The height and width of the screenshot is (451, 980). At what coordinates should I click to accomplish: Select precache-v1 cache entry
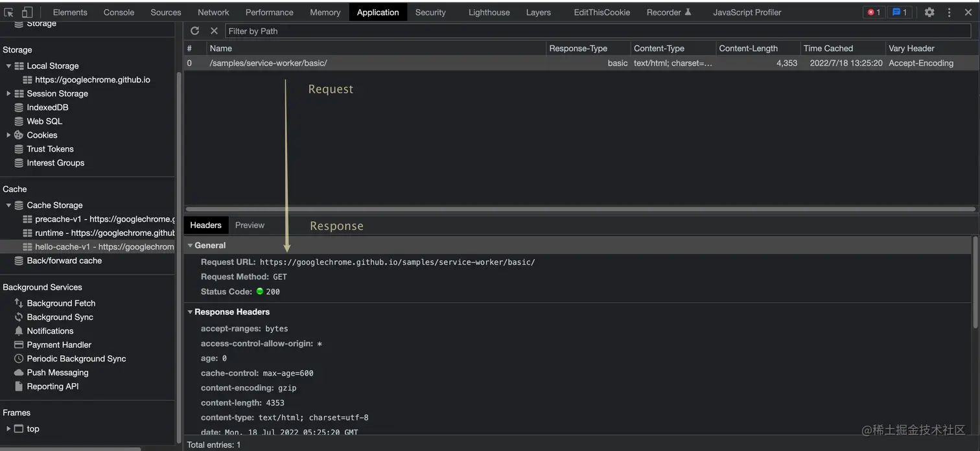pyautogui.click(x=88, y=219)
